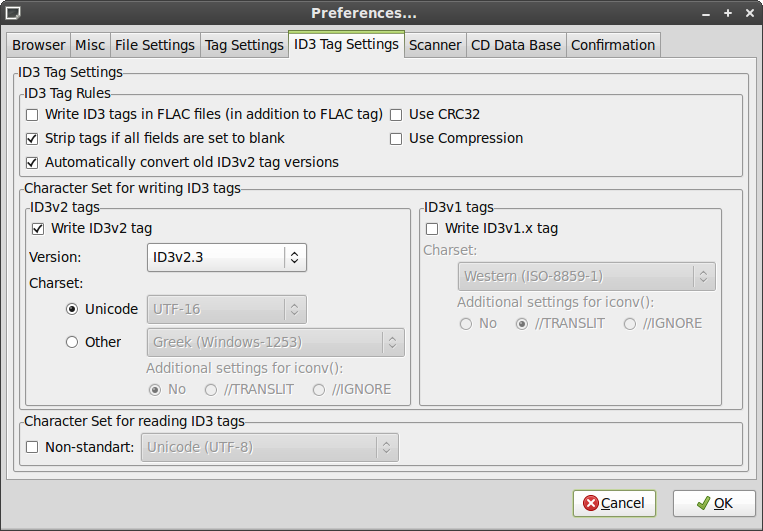Image resolution: width=763 pixels, height=531 pixels.
Task: Switch to the Scanner tab
Action: click(x=435, y=45)
